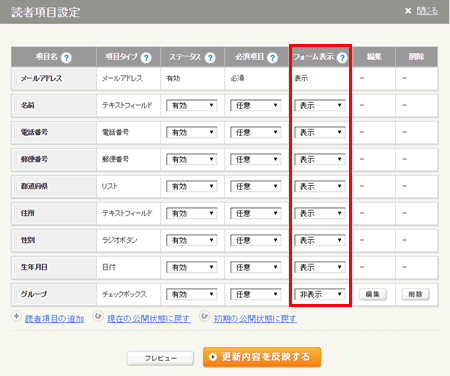This screenshot has height=376, width=450.
Task: Open status dropdown for 電話番号 row
Action: pyautogui.click(x=192, y=132)
